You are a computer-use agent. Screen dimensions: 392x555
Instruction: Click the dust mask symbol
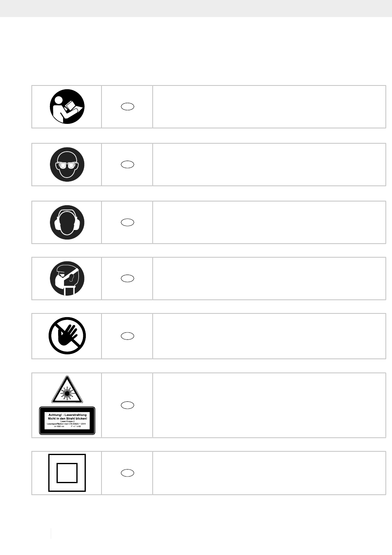(67, 278)
